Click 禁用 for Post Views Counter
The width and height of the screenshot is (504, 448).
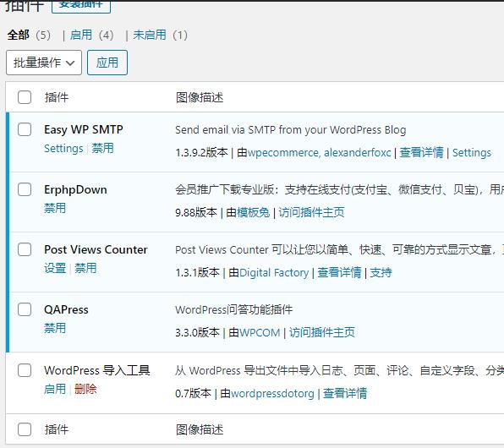85,268
